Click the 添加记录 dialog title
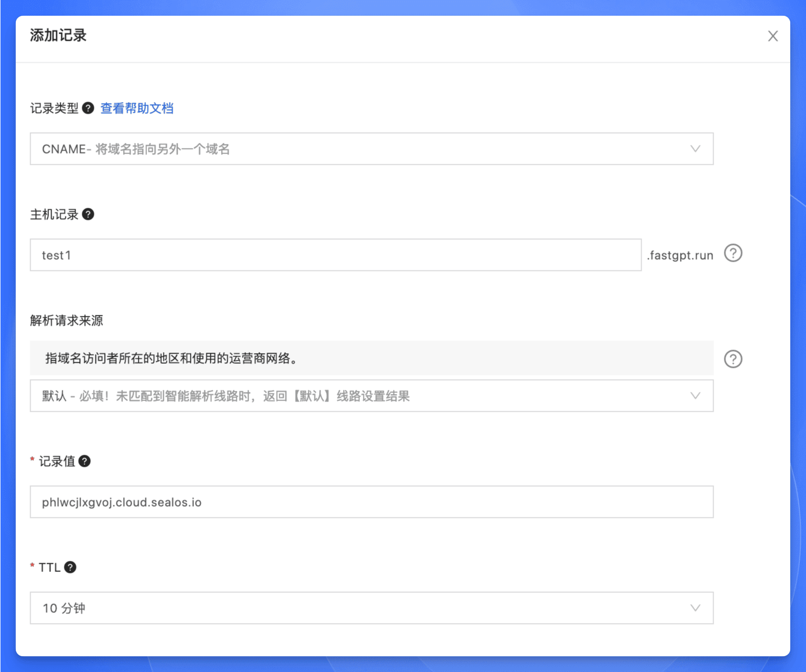Screen dimensions: 806x672 pos(58,35)
